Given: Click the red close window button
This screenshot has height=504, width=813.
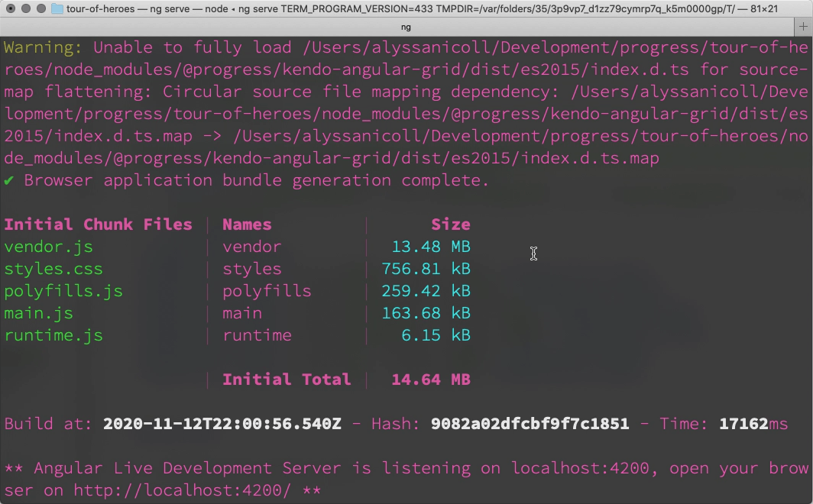Looking at the screenshot, I should click(x=11, y=9).
